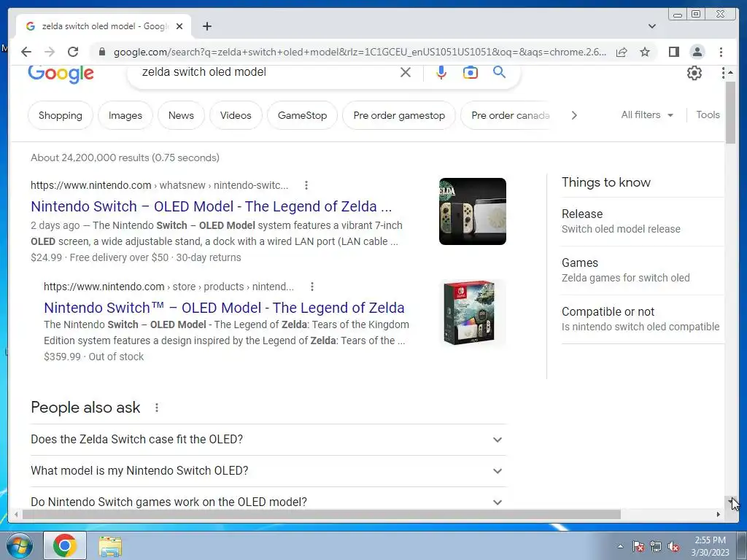The width and height of the screenshot is (747, 560).
Task: Click the horizontal scrollbar left arrow
Action: [x=16, y=514]
